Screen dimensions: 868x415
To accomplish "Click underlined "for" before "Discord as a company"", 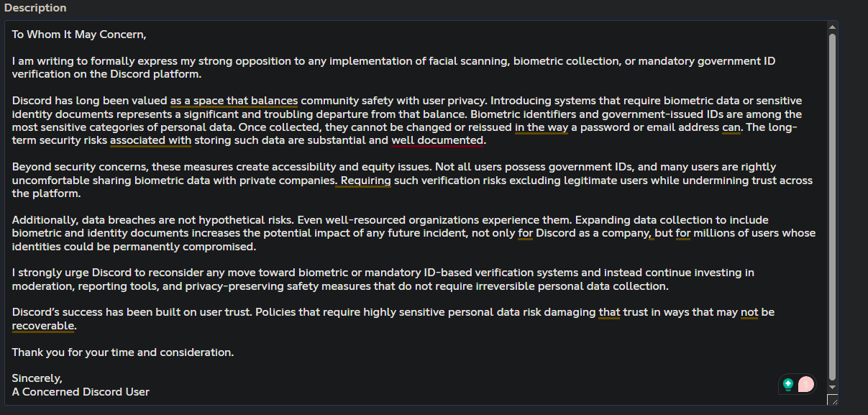I will coord(525,233).
